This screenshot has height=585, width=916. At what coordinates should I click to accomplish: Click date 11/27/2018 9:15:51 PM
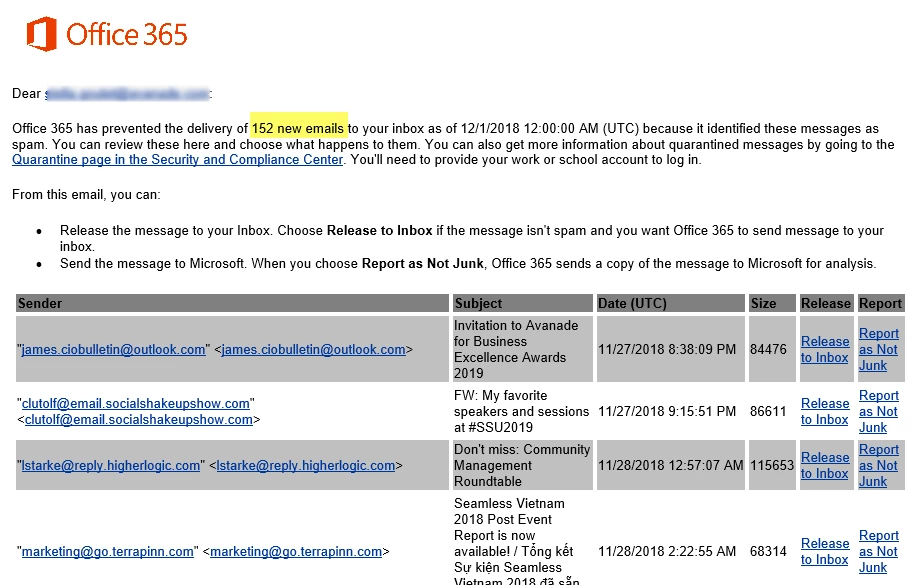(667, 411)
